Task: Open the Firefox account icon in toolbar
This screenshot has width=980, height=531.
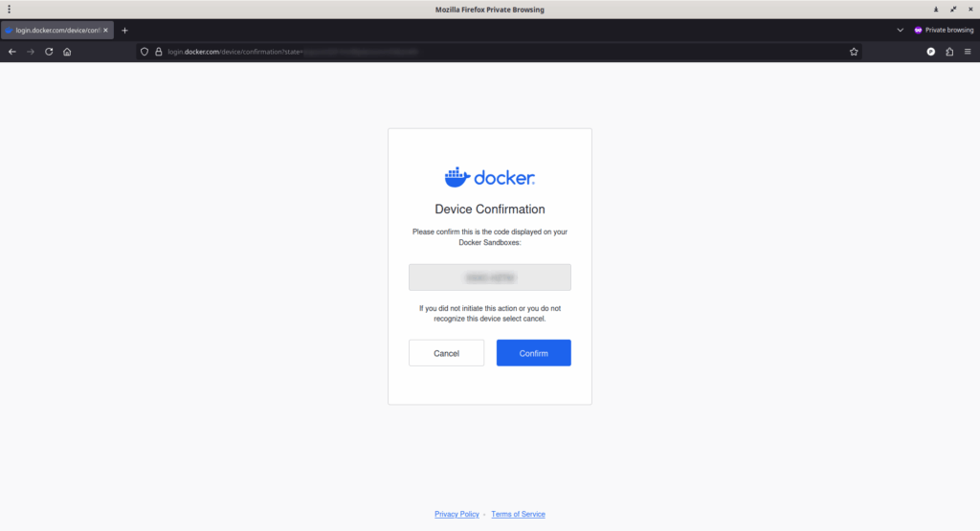Action: click(x=930, y=52)
